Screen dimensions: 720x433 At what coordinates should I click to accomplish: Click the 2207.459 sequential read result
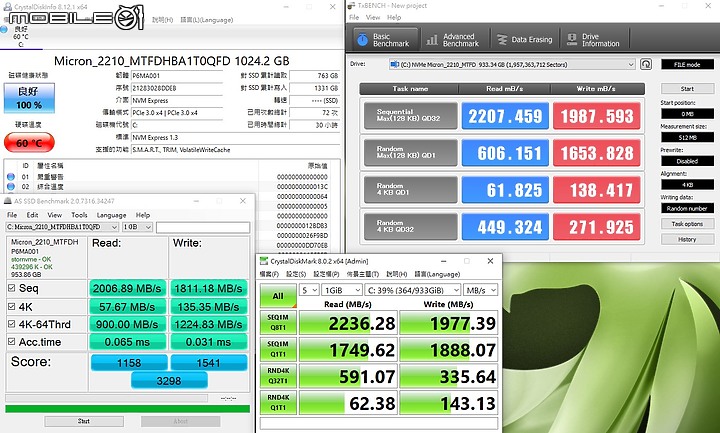(505, 116)
